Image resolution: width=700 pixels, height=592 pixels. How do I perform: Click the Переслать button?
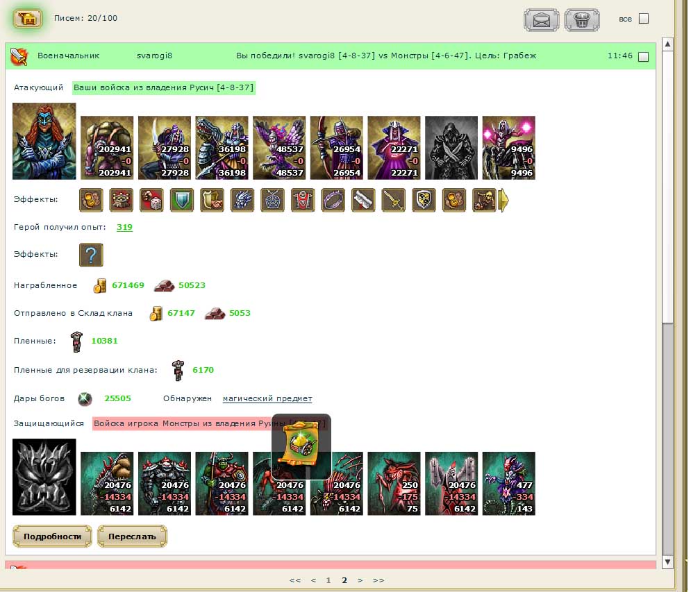click(132, 536)
